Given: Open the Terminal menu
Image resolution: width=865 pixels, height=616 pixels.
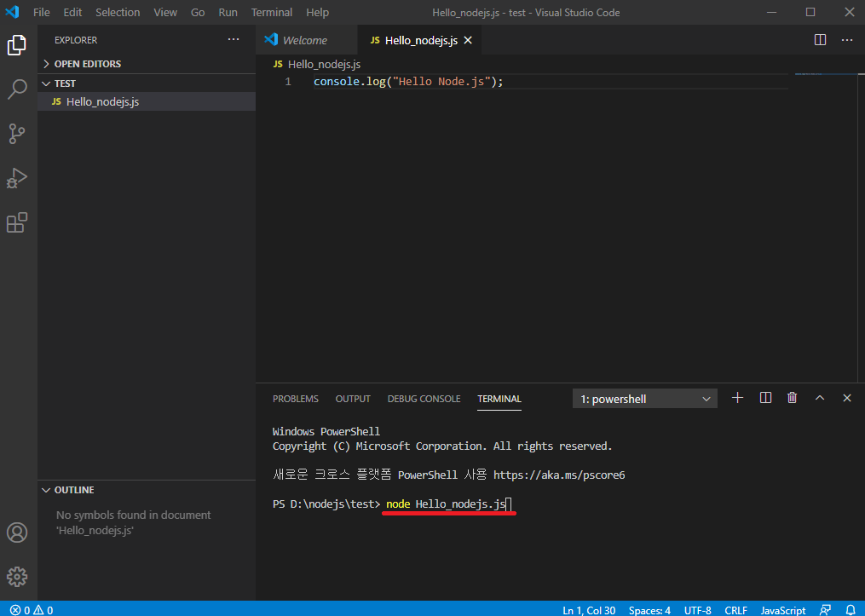Looking at the screenshot, I should pos(272,12).
